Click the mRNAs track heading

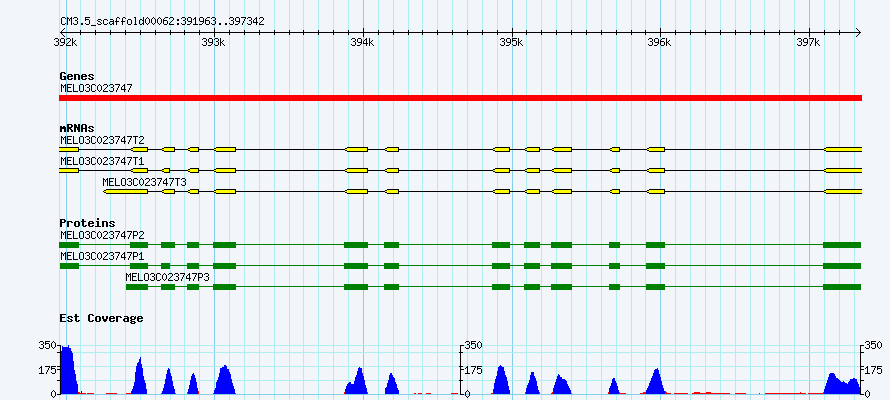[77, 128]
